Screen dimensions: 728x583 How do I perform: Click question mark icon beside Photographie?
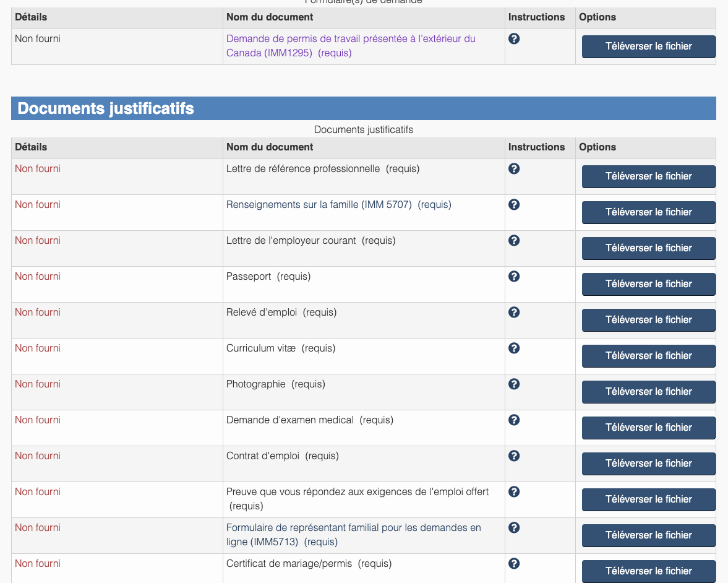[x=514, y=384]
